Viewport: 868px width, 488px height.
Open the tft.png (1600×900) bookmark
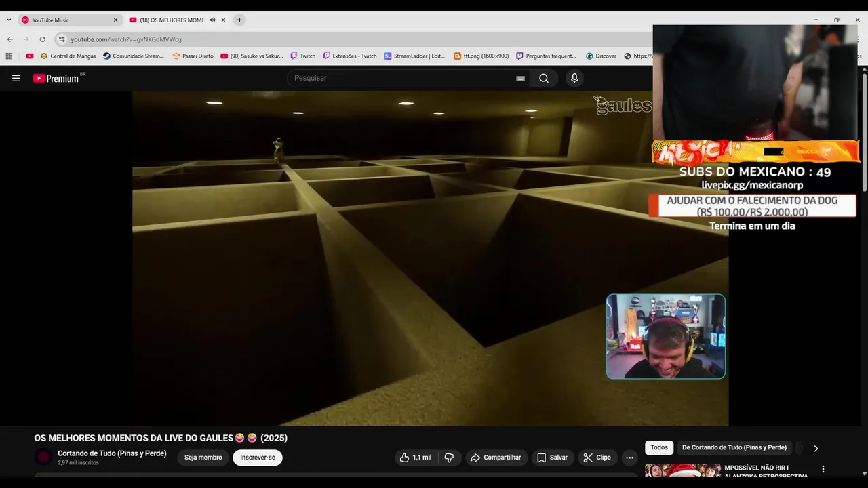pos(481,56)
